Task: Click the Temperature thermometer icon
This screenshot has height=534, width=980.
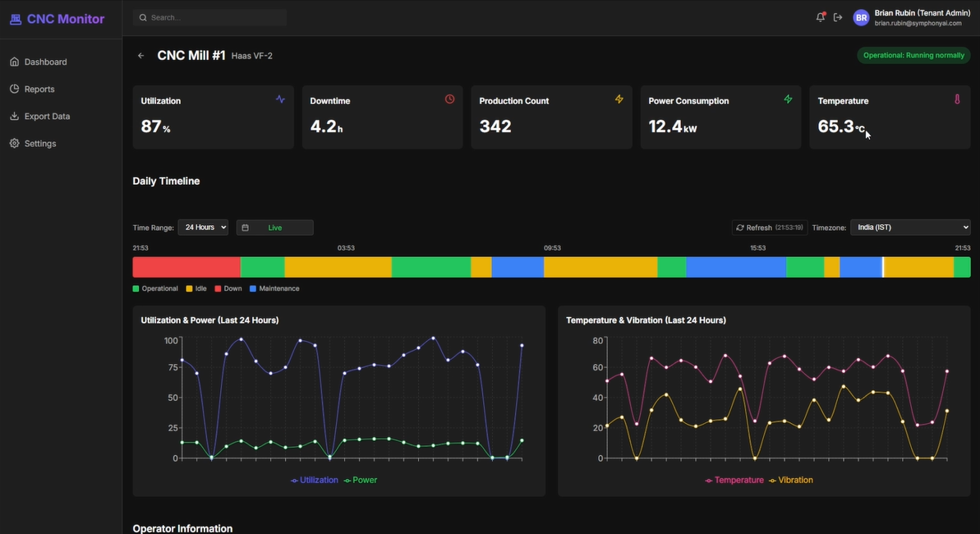Action: 957,99
